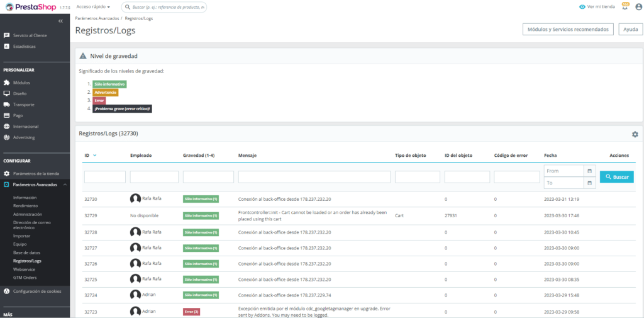Click the From date input field
This screenshot has width=644, height=318.
564,171
